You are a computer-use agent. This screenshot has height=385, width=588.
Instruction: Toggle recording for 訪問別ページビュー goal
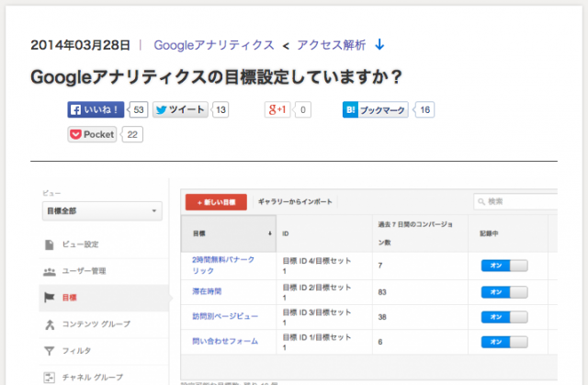tap(504, 317)
